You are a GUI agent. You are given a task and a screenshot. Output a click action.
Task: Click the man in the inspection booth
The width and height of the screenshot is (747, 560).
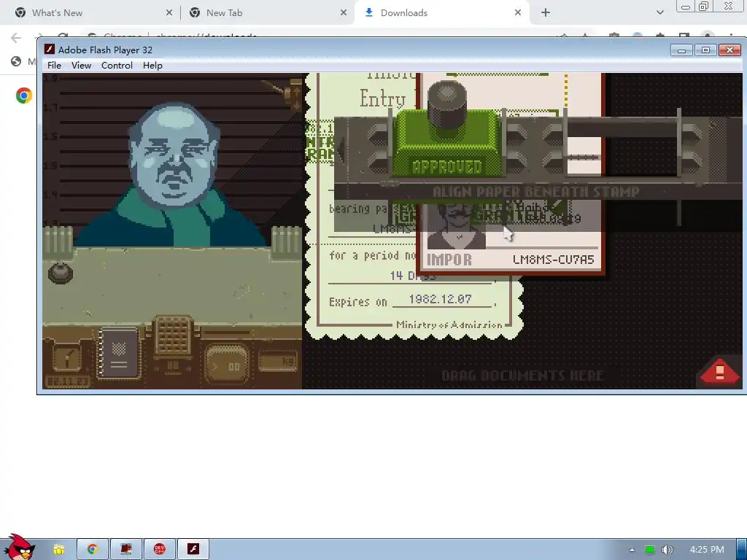click(x=172, y=175)
